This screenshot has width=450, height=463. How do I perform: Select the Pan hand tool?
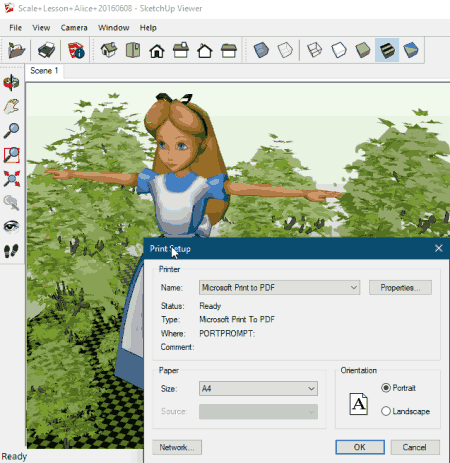click(11, 107)
